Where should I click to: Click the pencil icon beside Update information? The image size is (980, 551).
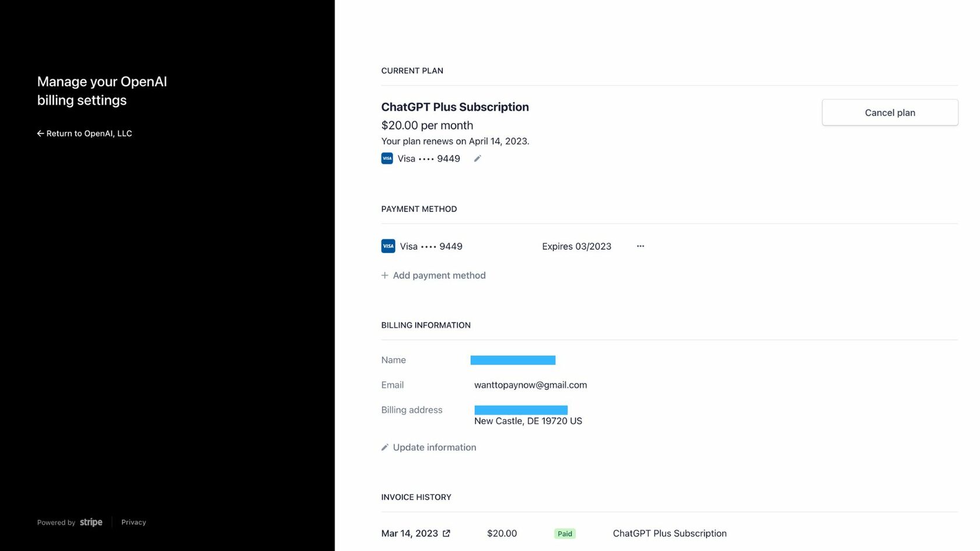click(384, 447)
